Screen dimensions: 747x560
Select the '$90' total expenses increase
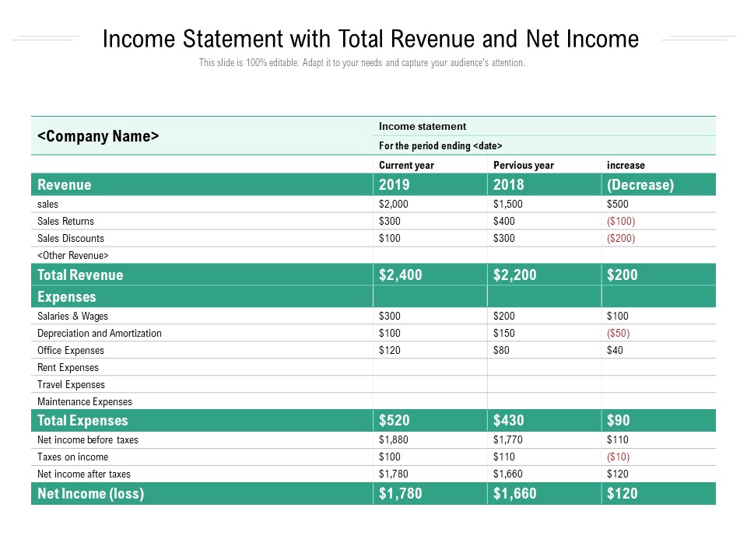pos(618,420)
